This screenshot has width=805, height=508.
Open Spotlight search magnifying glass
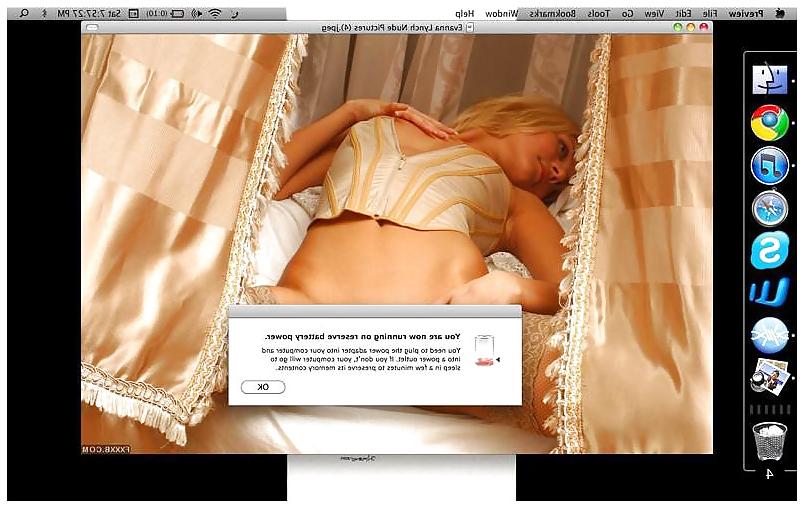pyautogui.click(x=24, y=13)
